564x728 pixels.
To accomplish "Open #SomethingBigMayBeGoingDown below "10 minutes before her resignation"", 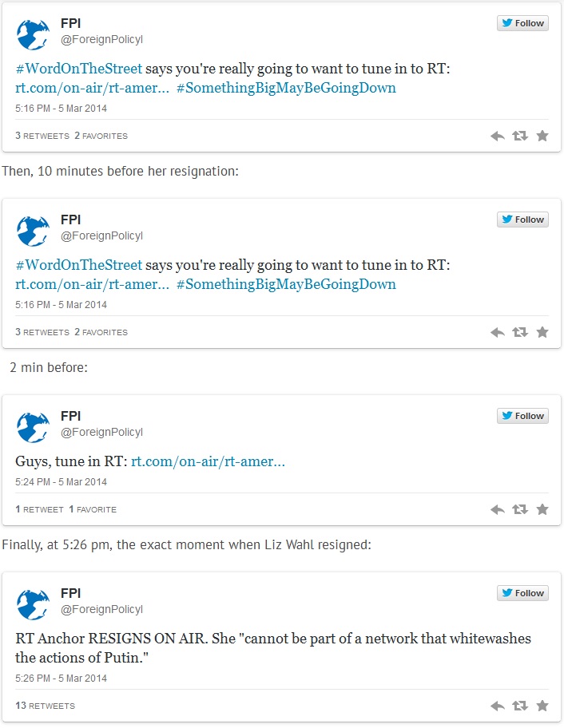I will point(286,284).
